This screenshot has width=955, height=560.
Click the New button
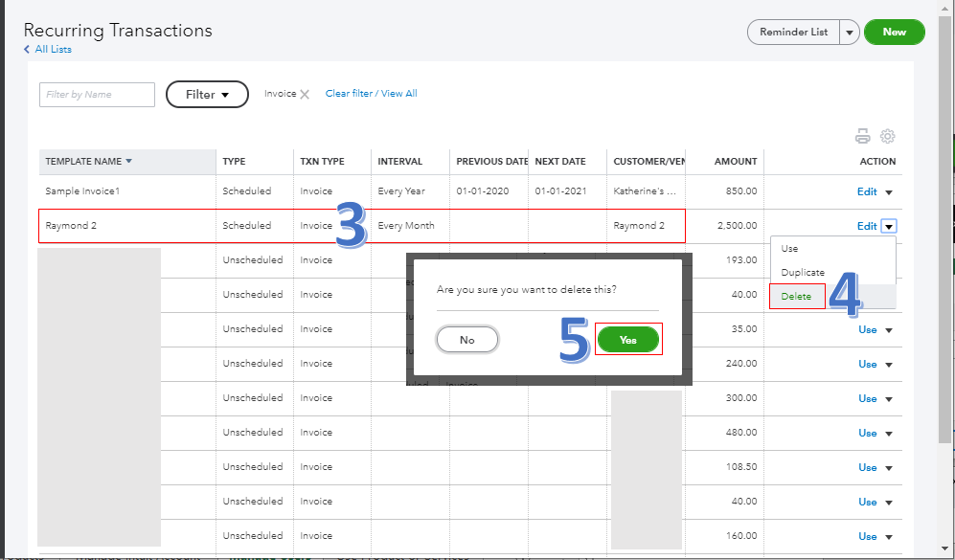[x=894, y=33]
